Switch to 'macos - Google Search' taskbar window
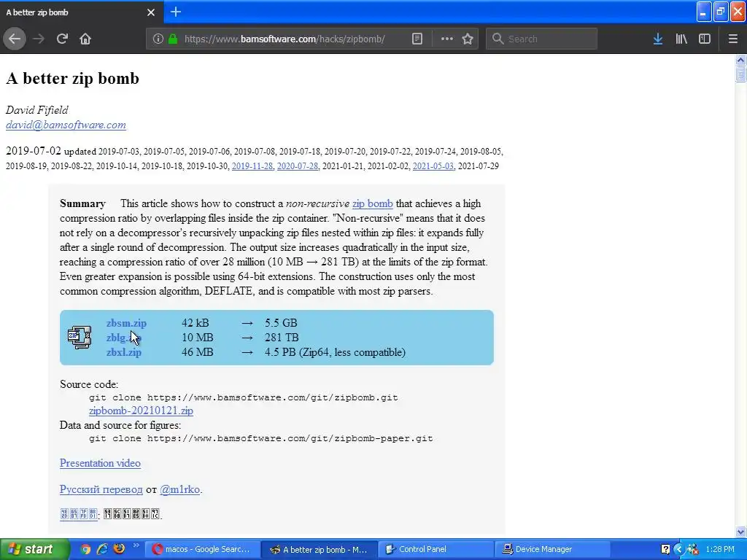The width and height of the screenshot is (747, 560). point(202,549)
